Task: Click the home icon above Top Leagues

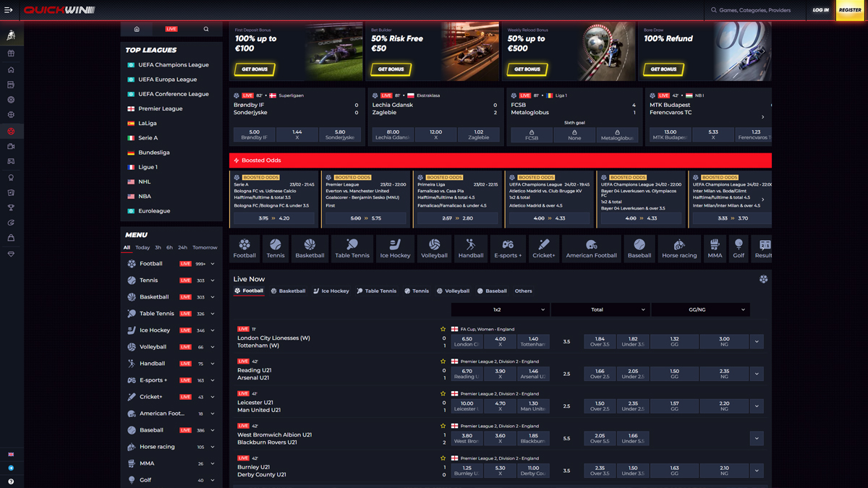Action: 137,29
